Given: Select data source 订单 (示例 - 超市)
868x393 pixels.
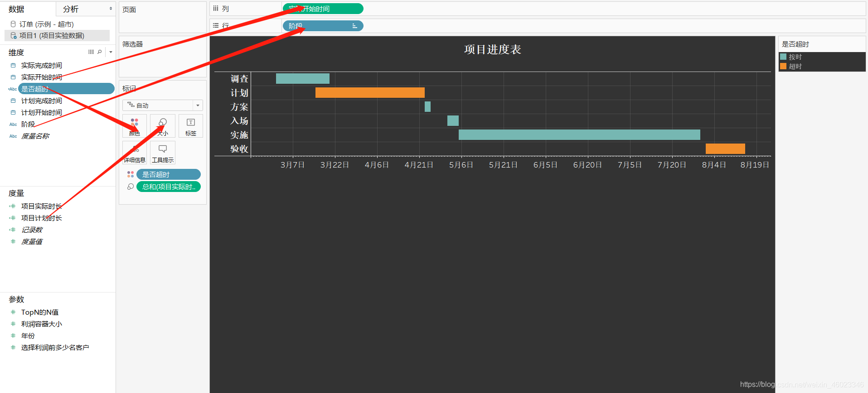Looking at the screenshot, I should pos(47,24).
